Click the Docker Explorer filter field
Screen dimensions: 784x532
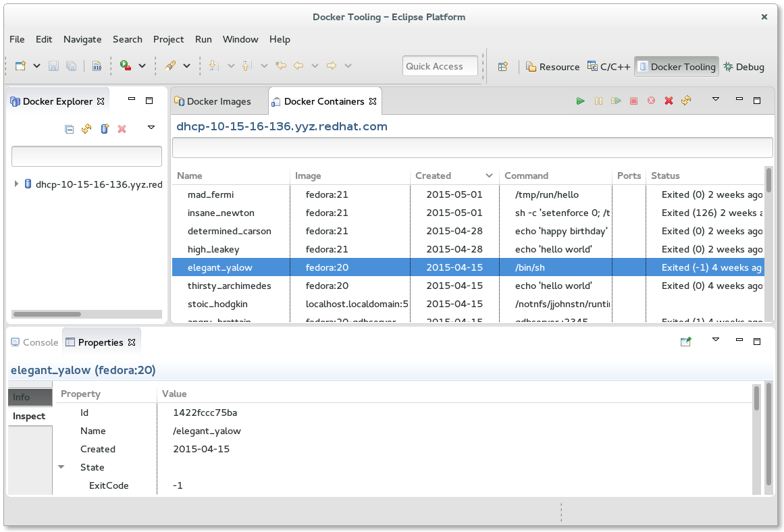click(x=86, y=157)
